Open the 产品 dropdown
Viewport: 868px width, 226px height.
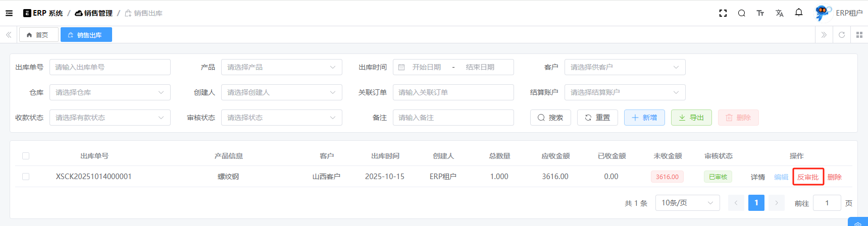click(281, 67)
